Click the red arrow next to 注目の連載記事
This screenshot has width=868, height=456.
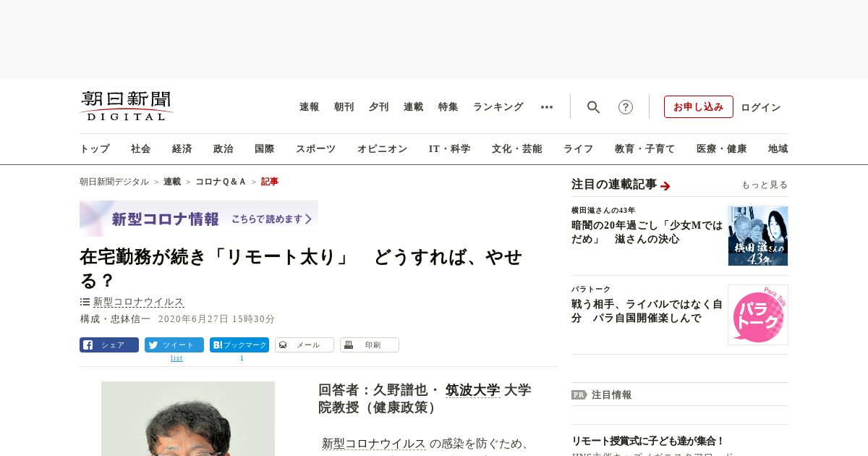[x=665, y=186]
